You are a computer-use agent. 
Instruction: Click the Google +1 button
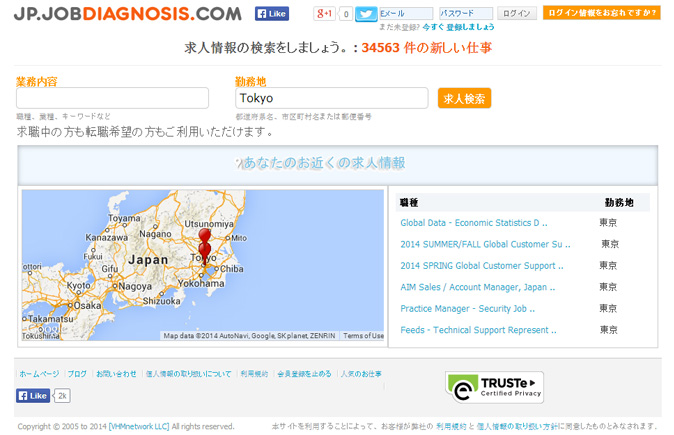[324, 14]
